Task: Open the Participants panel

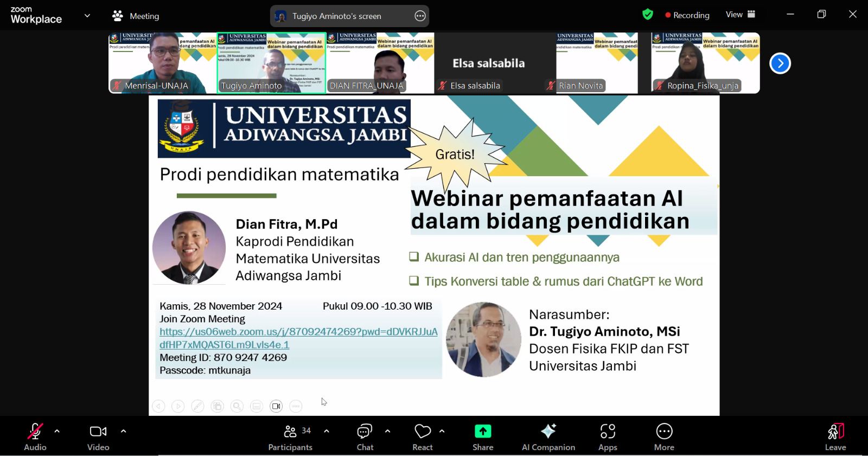Action: [290, 437]
